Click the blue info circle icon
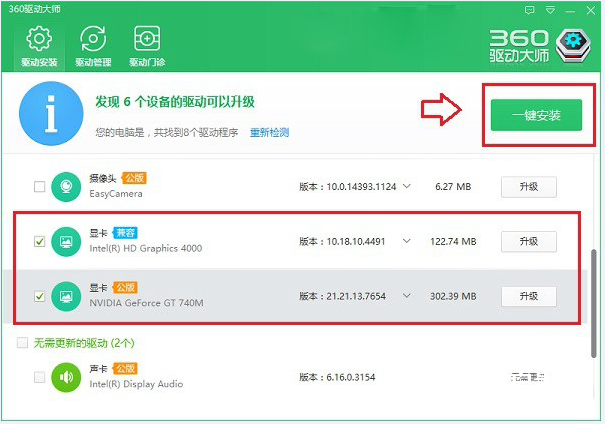Screen dimensions: 605x424 (51, 113)
